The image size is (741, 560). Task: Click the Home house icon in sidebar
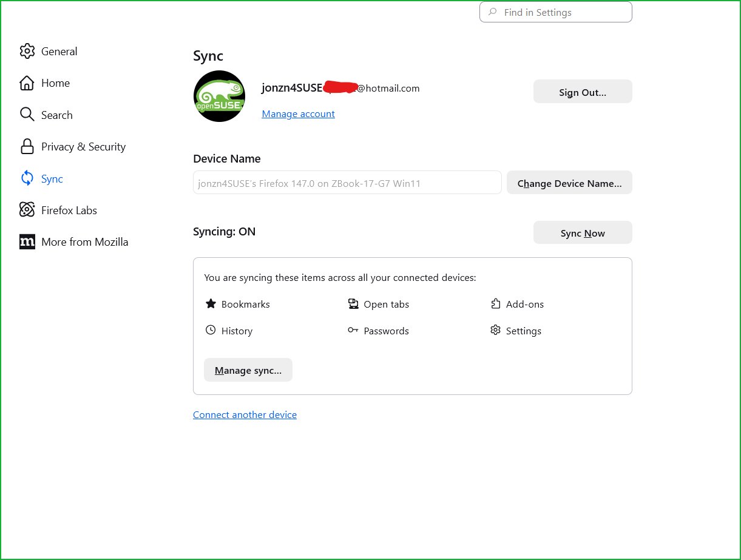pyautogui.click(x=27, y=83)
